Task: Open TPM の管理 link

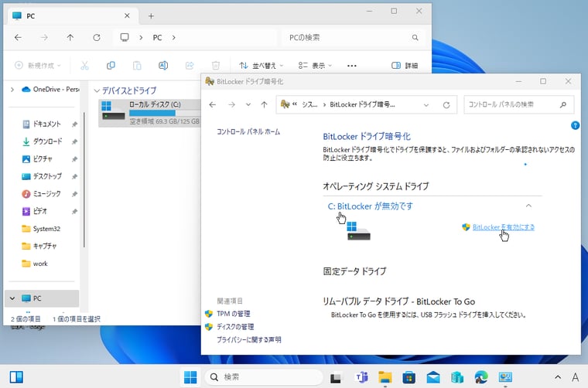Action: click(233, 314)
